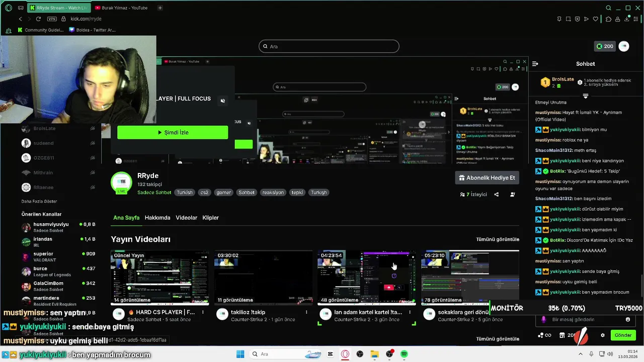Screen dimensions: 644x362
Task: Open the Videolar tab
Action: (x=186, y=218)
